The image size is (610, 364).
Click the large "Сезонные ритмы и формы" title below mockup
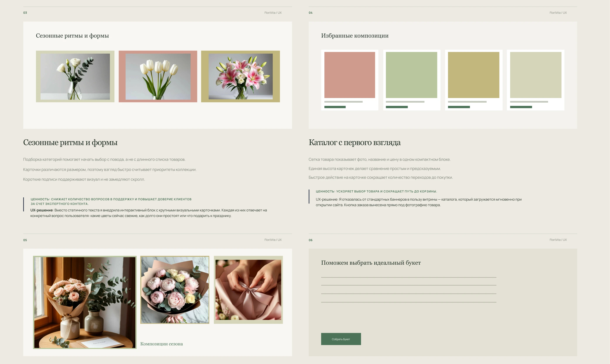70,142
